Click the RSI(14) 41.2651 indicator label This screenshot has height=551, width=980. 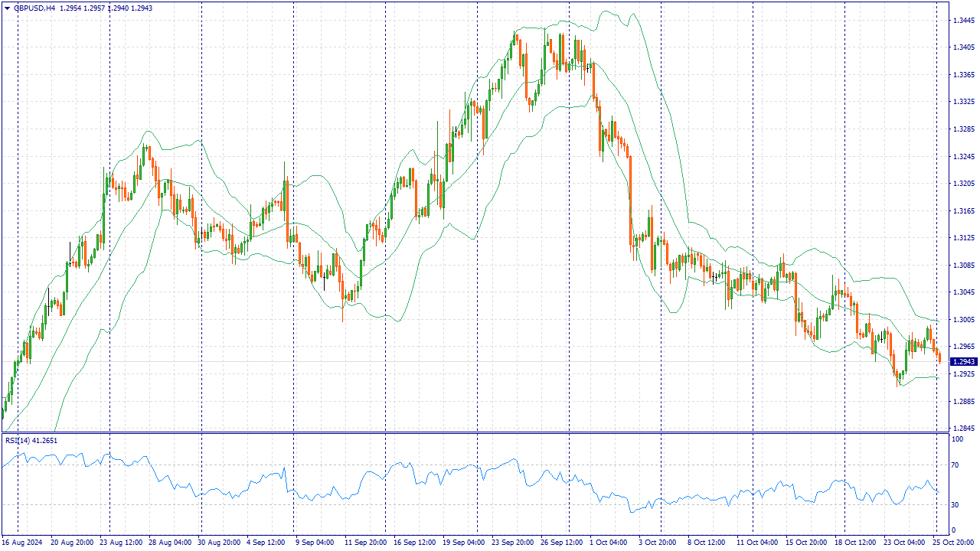31,440
